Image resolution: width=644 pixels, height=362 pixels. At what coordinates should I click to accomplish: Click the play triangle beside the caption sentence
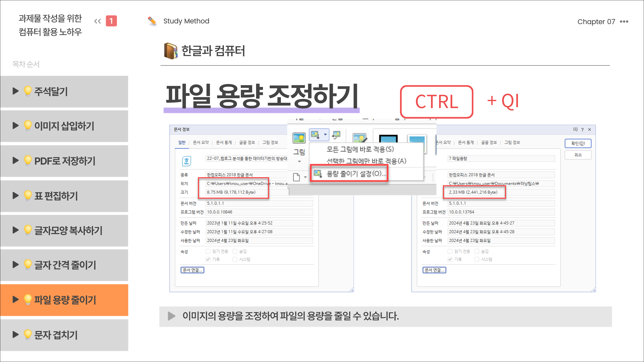pyautogui.click(x=172, y=316)
